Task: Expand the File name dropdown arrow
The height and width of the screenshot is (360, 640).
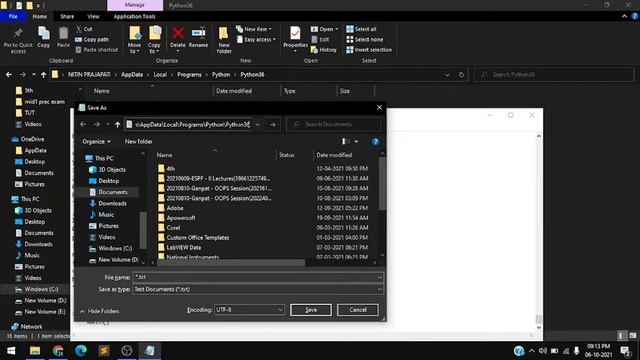Action: (380, 277)
